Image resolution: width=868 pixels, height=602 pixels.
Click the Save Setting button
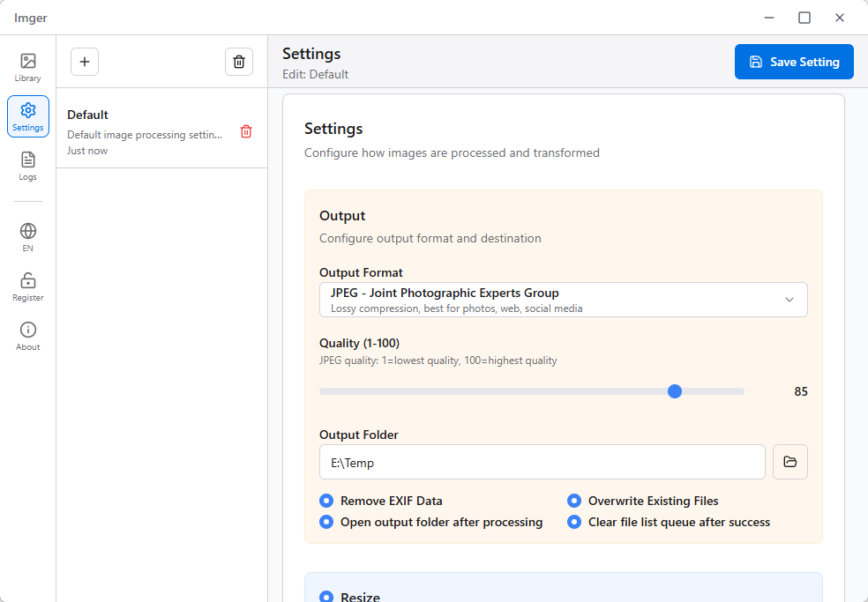click(793, 62)
